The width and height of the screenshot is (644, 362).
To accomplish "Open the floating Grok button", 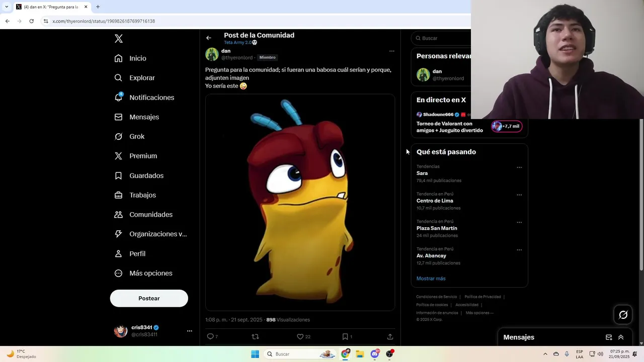I will coord(623,315).
